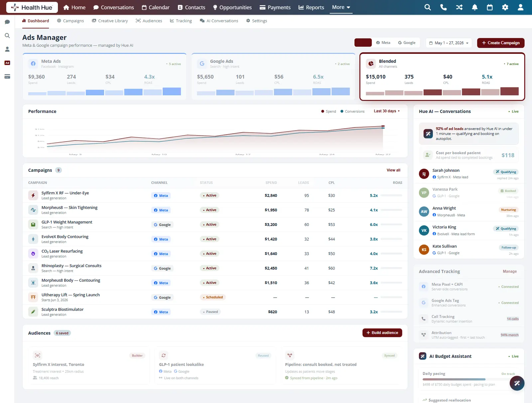
Task: Click the phone dialer icon in header
Action: (443, 7)
